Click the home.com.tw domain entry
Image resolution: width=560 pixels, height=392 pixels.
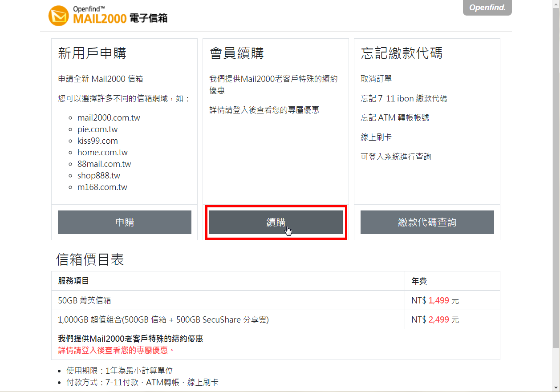click(102, 153)
